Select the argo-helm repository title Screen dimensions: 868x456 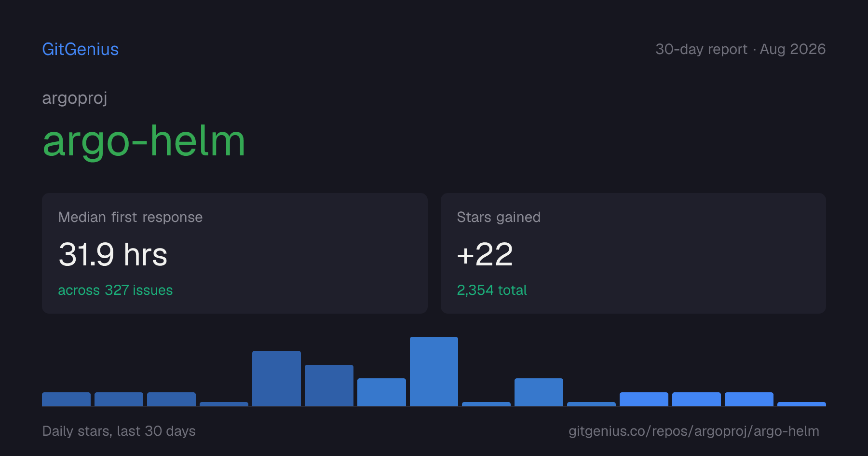(144, 141)
